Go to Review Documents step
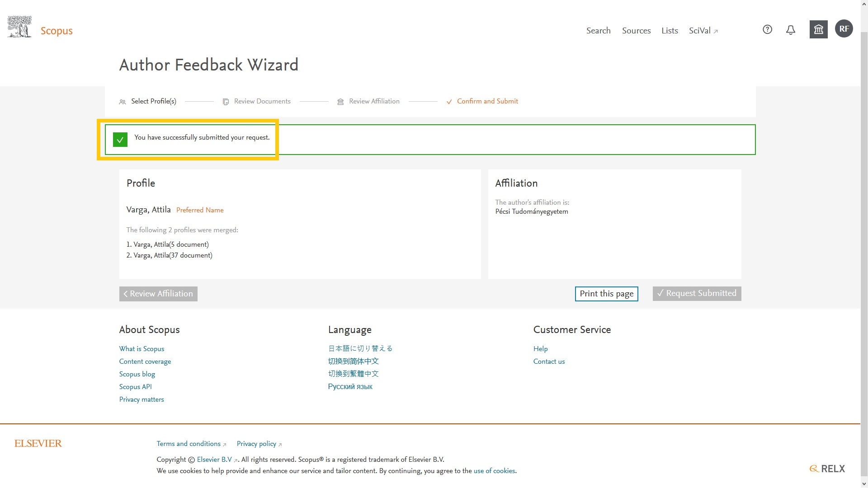The height and width of the screenshot is (488, 868). tap(262, 101)
